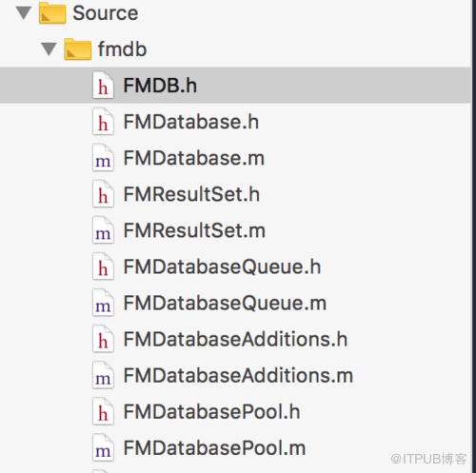Open the FMDatabase.m file
Image resolution: width=476 pixels, height=473 pixels.
pyautogui.click(x=194, y=158)
